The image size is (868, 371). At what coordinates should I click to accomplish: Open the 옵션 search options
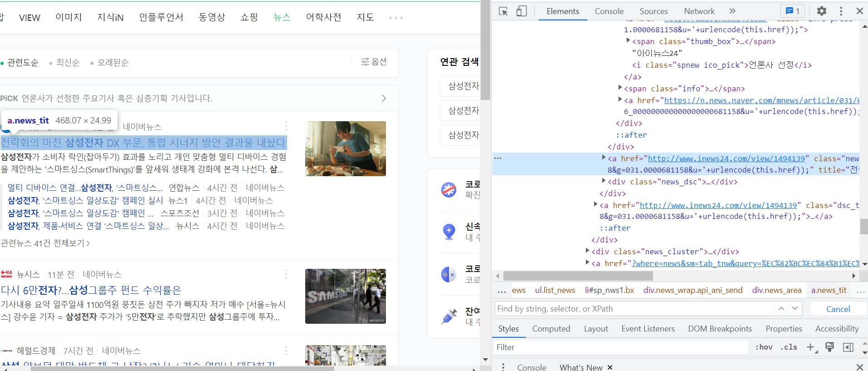[374, 62]
